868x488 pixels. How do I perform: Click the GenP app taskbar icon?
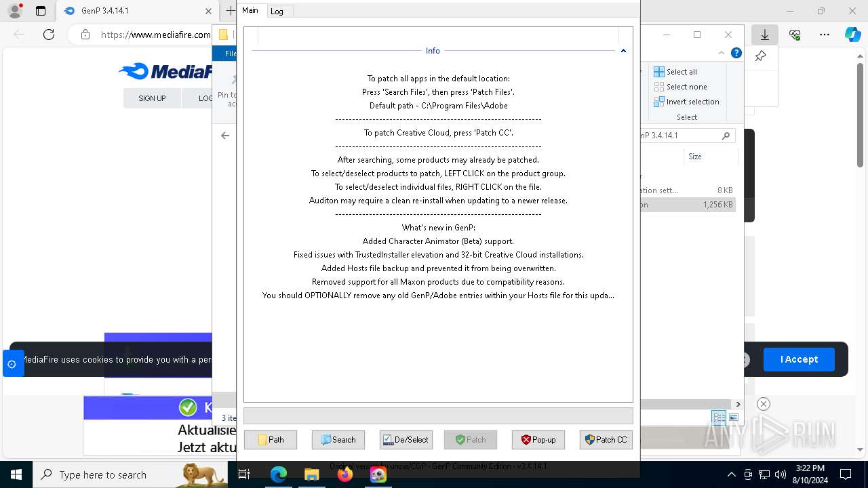click(x=378, y=475)
